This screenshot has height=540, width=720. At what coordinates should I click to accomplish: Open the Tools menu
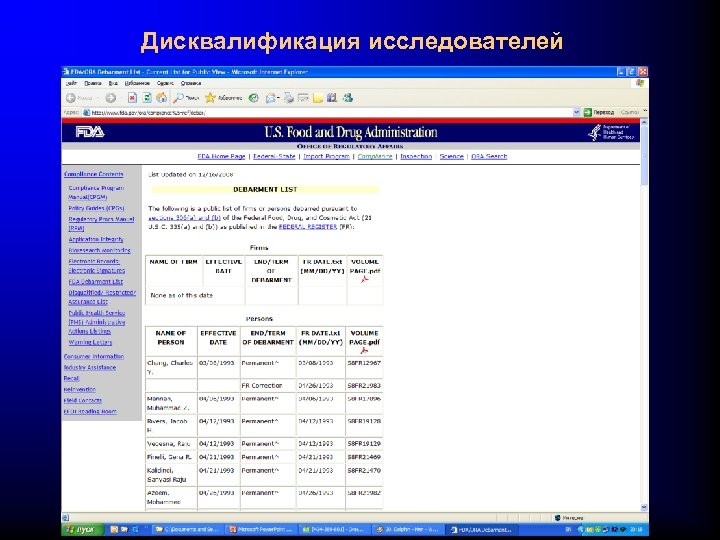point(165,83)
